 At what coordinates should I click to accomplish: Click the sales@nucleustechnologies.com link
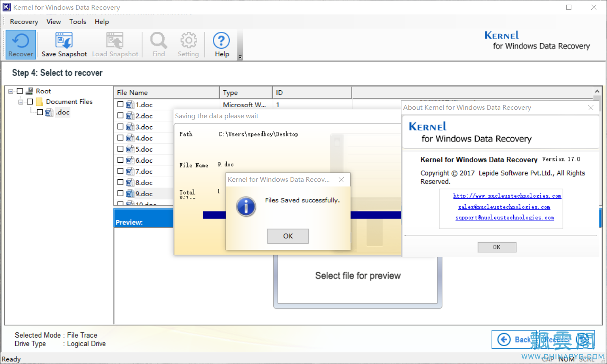coord(504,207)
